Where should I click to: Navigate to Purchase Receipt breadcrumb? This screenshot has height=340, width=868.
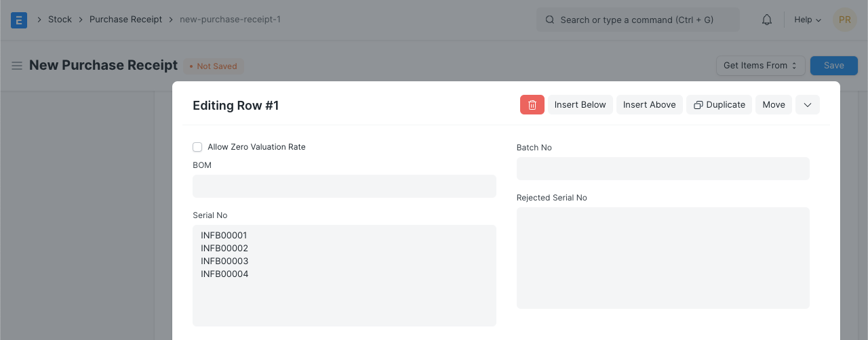click(125, 20)
